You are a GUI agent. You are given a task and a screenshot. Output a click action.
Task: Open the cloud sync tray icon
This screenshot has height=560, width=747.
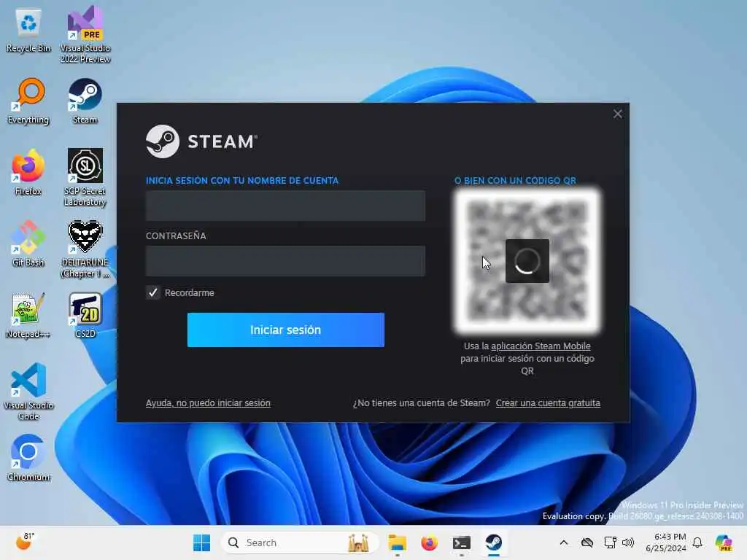point(587,542)
